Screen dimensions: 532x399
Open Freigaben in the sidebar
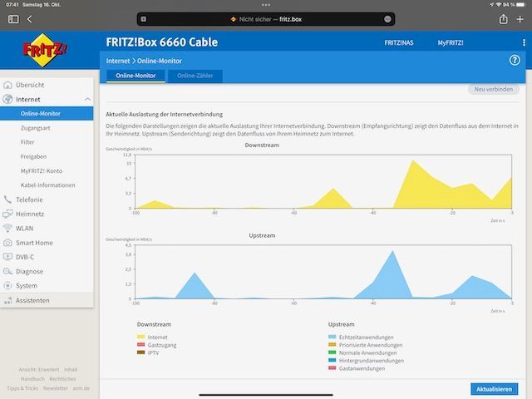[33, 156]
